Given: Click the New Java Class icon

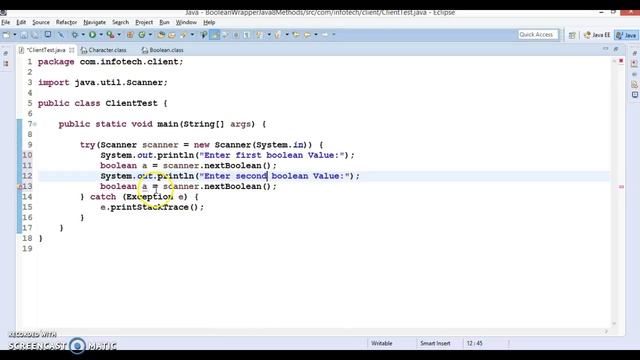Looking at the screenshot, I should click(142, 35).
